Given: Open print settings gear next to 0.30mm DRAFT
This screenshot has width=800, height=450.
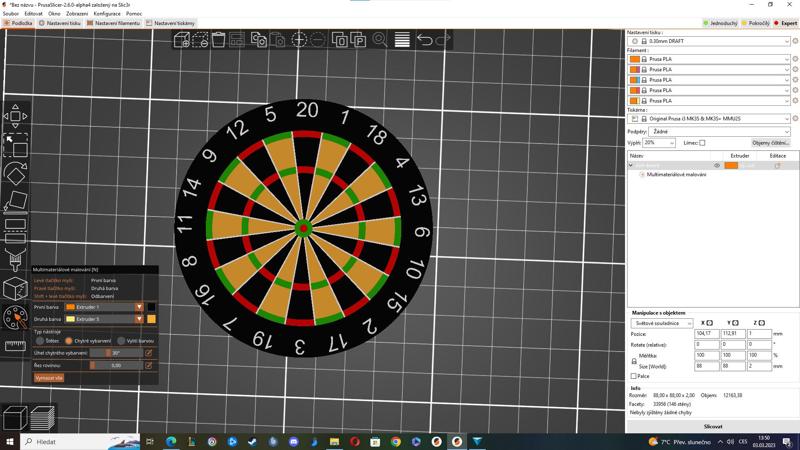Looking at the screenshot, I should [795, 41].
